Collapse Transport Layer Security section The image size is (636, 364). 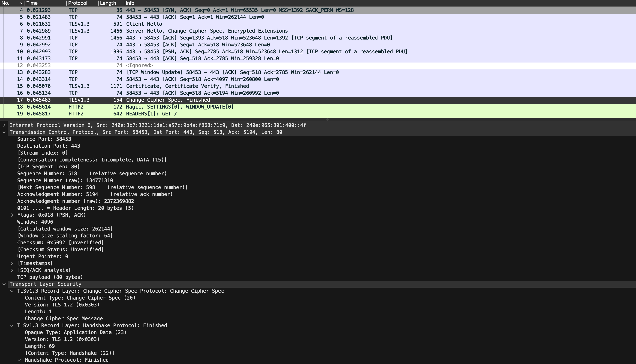click(x=4, y=284)
